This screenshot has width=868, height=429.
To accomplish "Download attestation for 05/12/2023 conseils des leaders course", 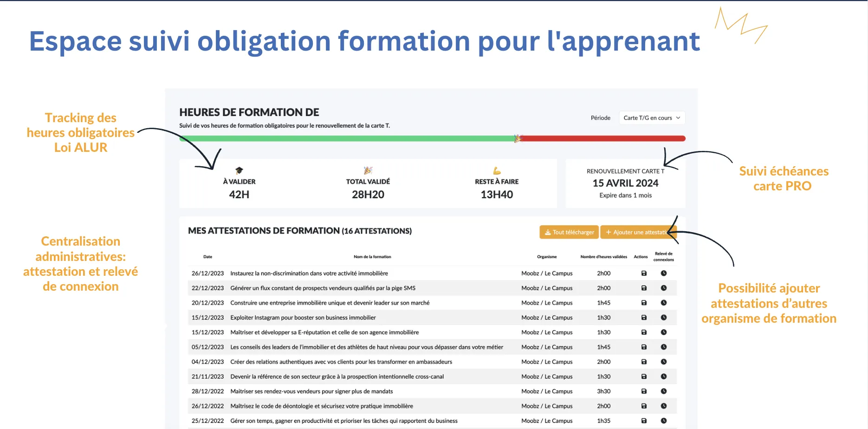I will tap(644, 347).
